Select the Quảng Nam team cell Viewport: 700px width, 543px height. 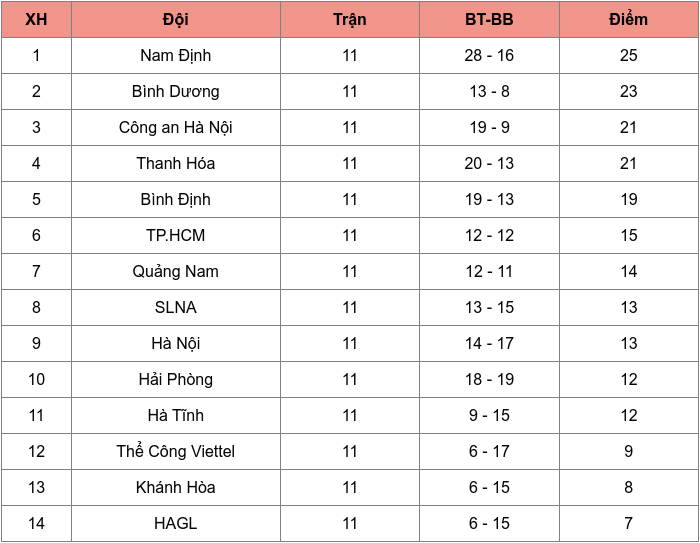(176, 272)
